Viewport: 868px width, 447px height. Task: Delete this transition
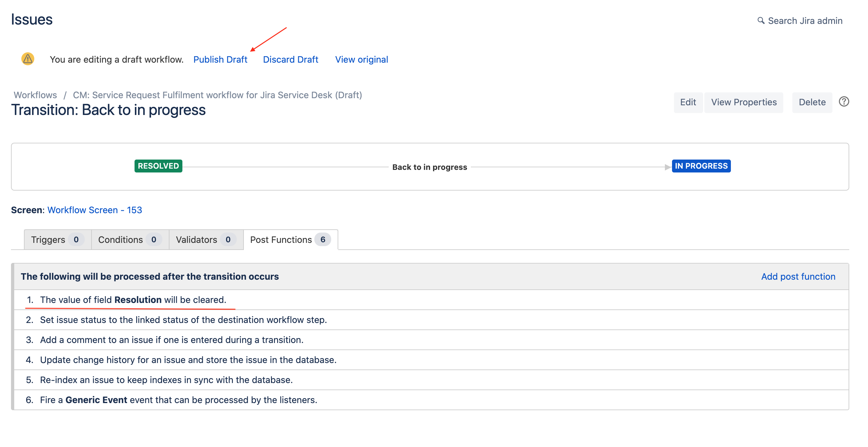click(812, 102)
